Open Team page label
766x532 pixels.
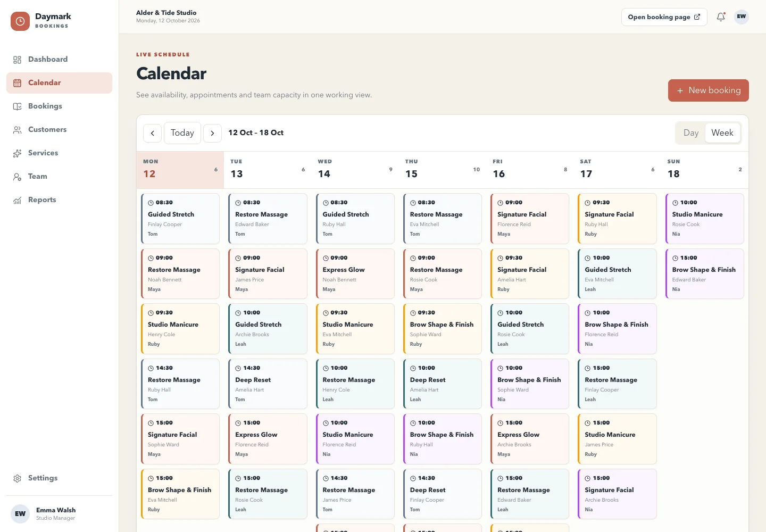coord(38,177)
